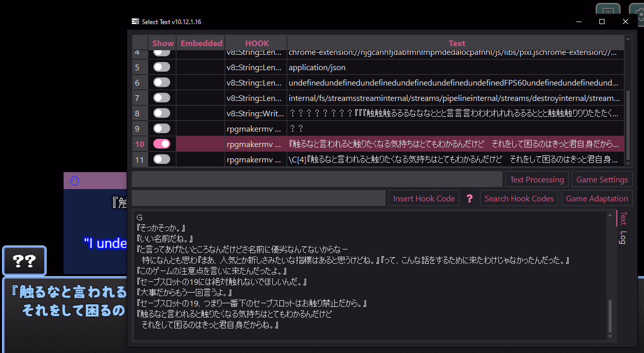Image resolution: width=644 pixels, height=353 pixels.
Task: Minimize the Select Text window
Action: [578, 22]
